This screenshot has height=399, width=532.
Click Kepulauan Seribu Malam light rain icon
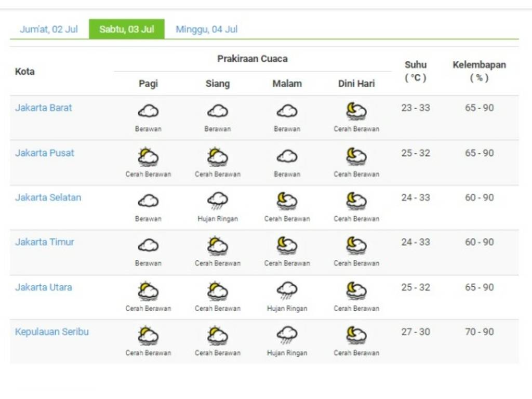pos(287,335)
